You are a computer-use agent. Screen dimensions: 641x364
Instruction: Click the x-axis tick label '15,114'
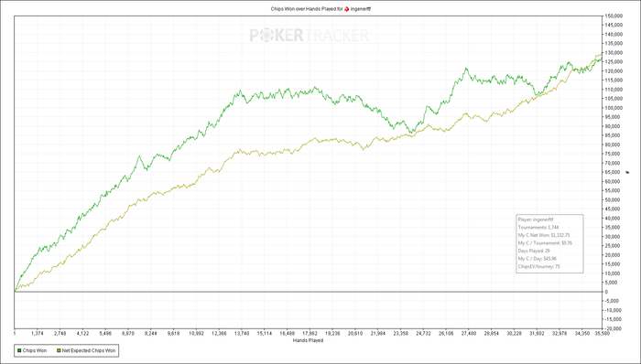pos(265,334)
